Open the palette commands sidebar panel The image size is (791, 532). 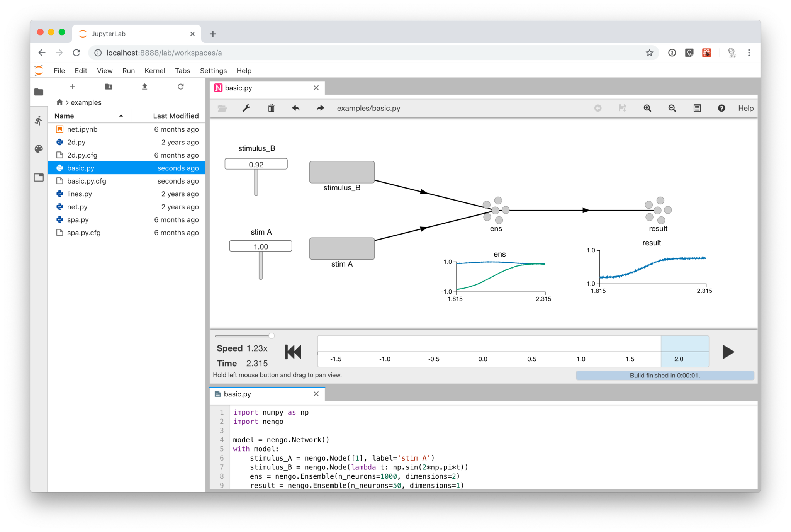(x=39, y=149)
